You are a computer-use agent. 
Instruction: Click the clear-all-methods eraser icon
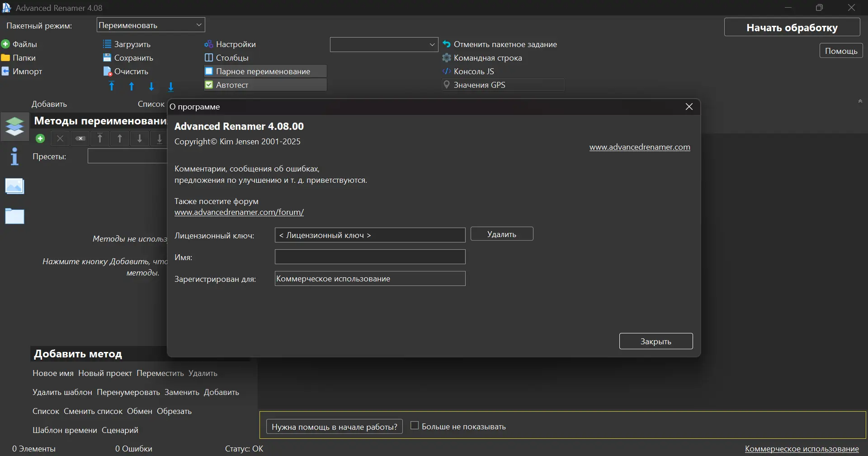tap(80, 138)
